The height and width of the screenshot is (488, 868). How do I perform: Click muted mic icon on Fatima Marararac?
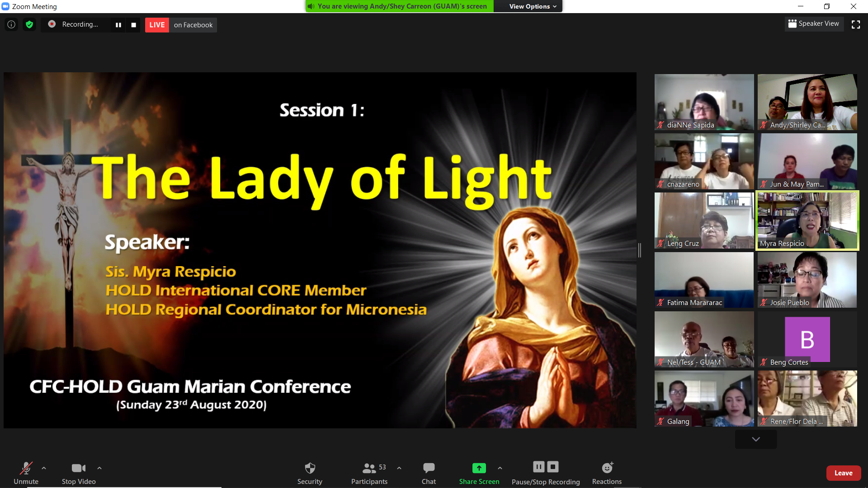660,303
